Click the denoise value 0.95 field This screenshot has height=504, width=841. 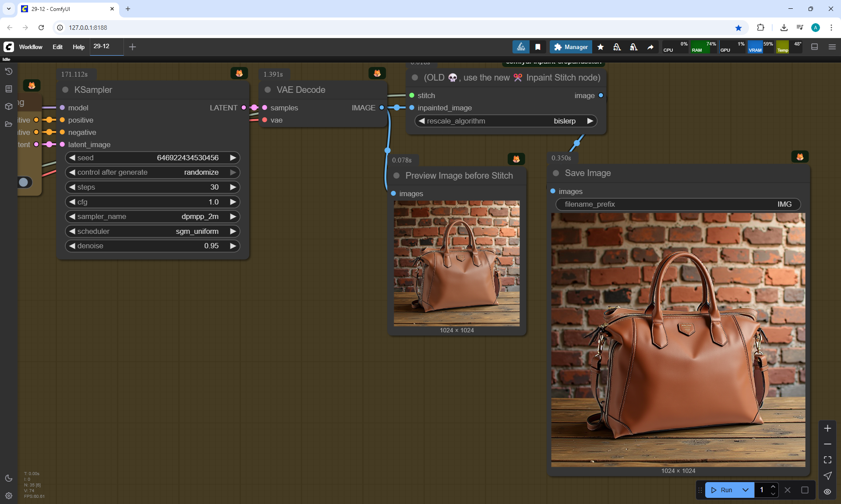tap(152, 246)
